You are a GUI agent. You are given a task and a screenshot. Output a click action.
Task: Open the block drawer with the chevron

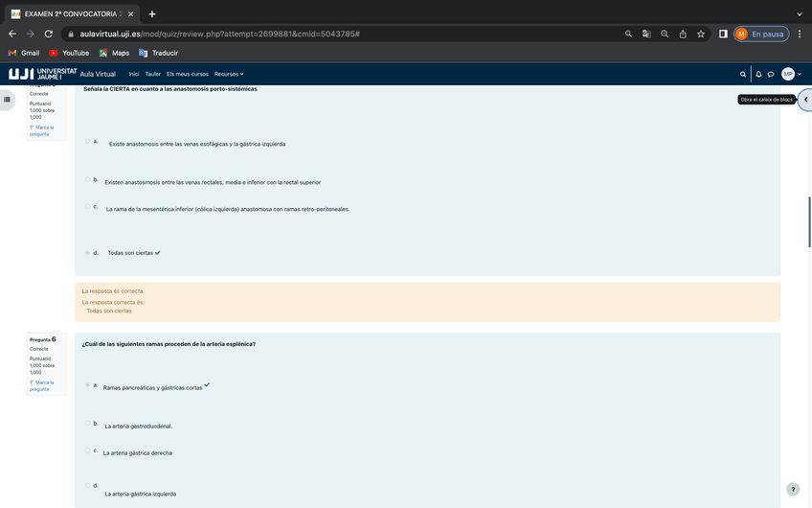click(805, 100)
